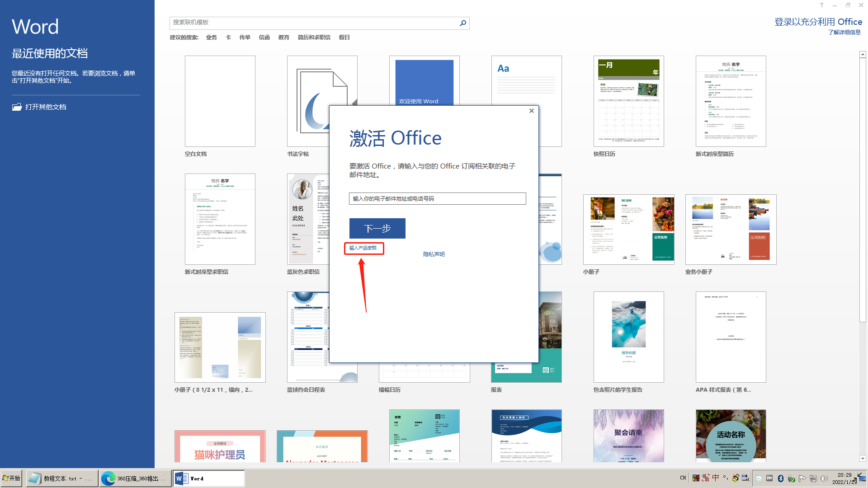Click the help question mark icon
Image resolution: width=868 pixels, height=488 pixels.
click(x=821, y=5)
